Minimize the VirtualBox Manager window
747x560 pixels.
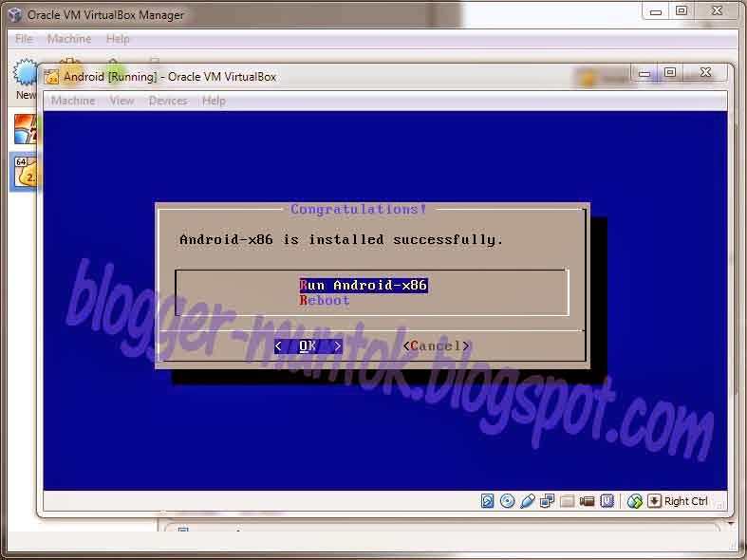coord(656,11)
